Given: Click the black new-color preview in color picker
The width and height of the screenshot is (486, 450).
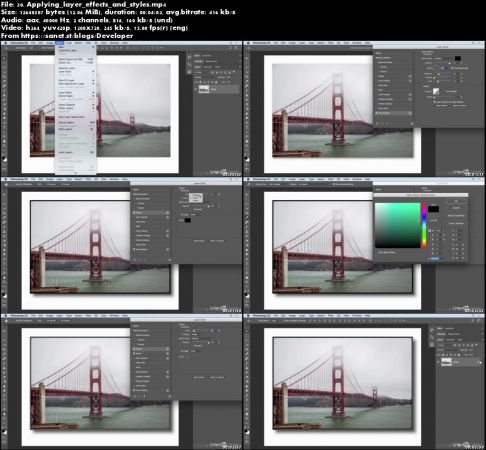Looking at the screenshot, I should 433,209.
